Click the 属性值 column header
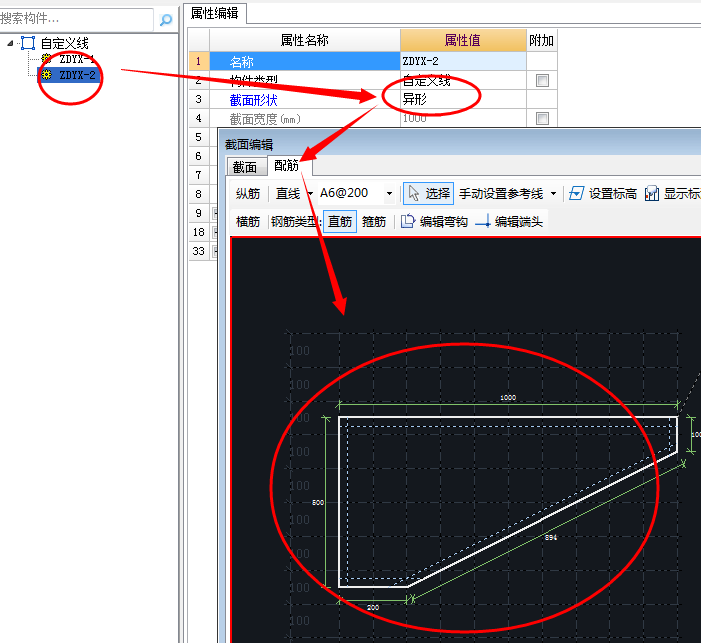This screenshot has width=701, height=643. click(463, 40)
